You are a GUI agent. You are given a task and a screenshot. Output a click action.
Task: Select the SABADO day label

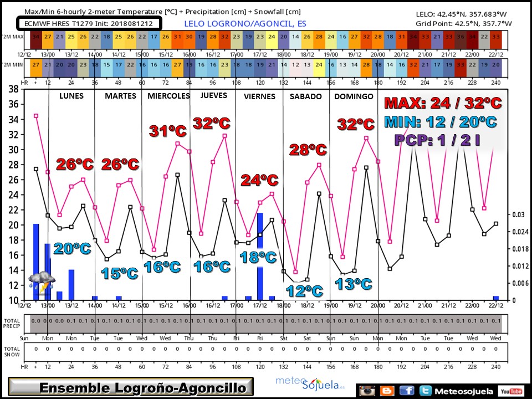[x=305, y=96]
